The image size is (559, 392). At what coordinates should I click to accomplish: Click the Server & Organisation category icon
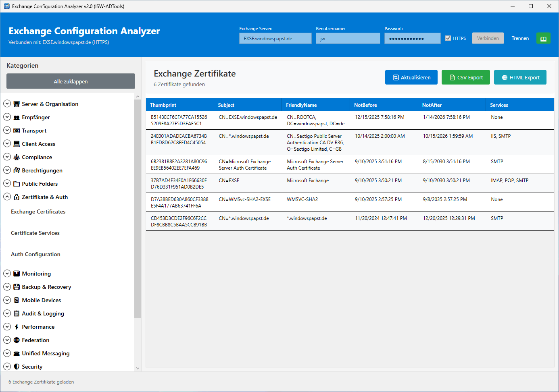(17, 104)
